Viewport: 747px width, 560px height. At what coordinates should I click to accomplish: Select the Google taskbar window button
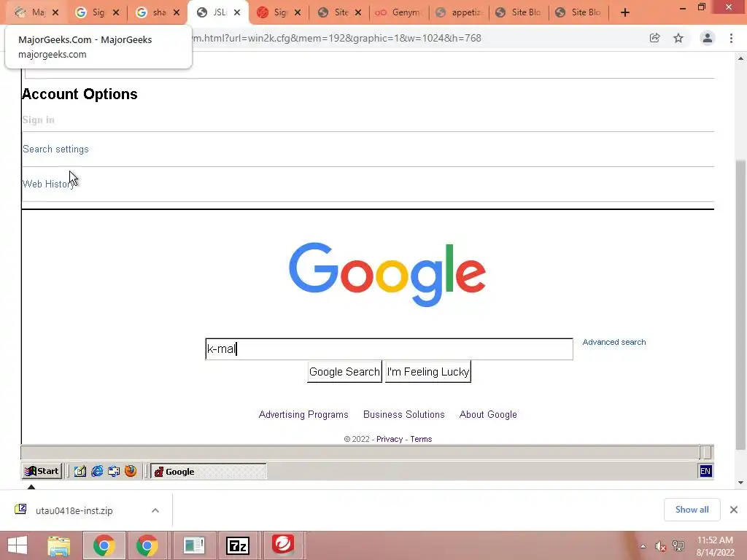209,472
